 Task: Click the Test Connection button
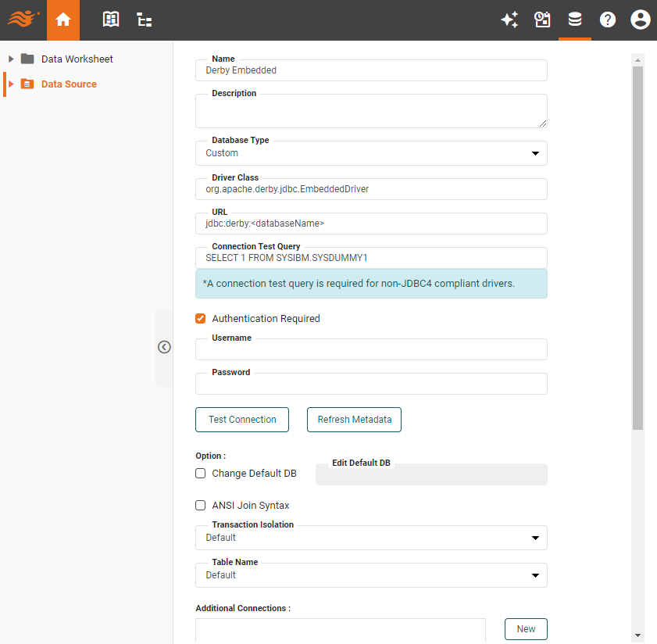click(242, 420)
